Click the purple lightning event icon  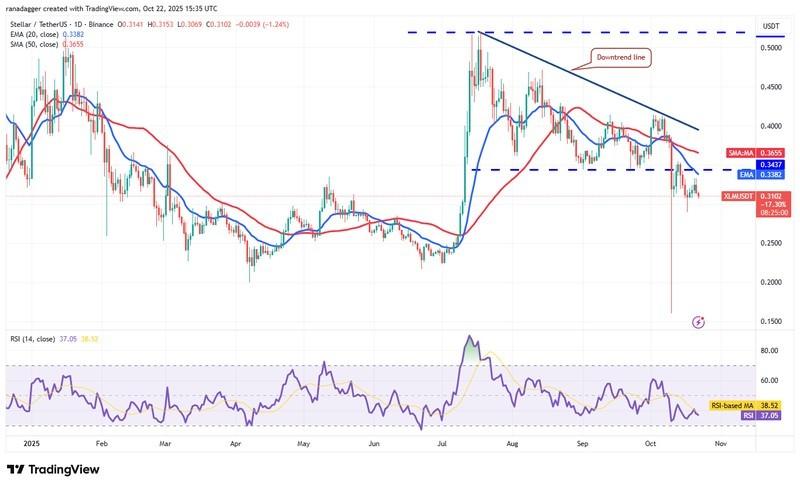(698, 322)
